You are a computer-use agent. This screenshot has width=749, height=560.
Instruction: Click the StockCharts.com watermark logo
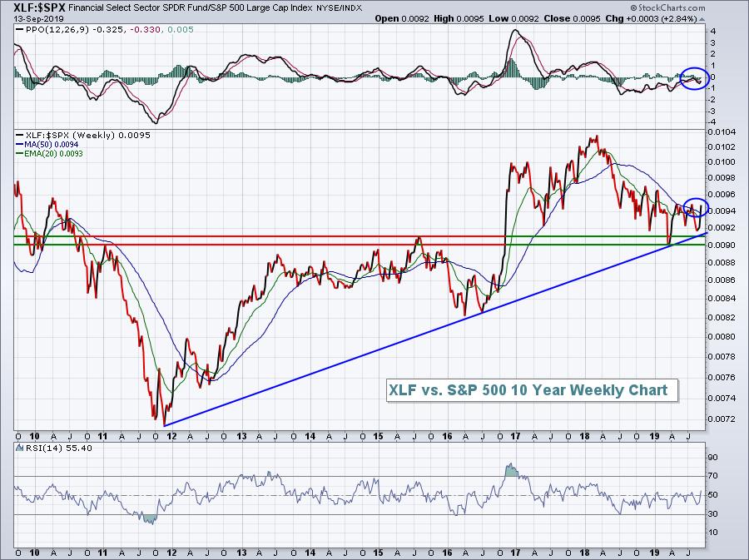click(702, 7)
